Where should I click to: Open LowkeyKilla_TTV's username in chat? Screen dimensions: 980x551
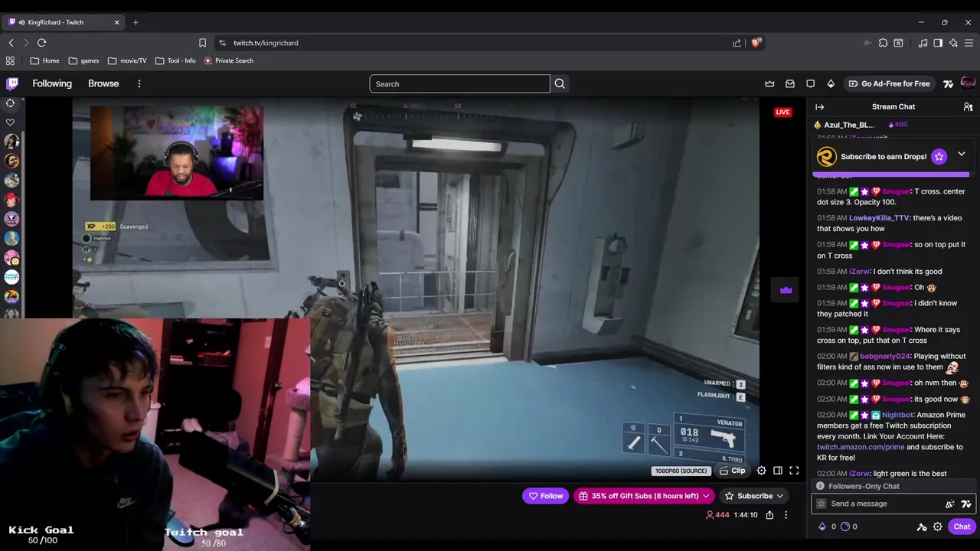click(x=879, y=218)
